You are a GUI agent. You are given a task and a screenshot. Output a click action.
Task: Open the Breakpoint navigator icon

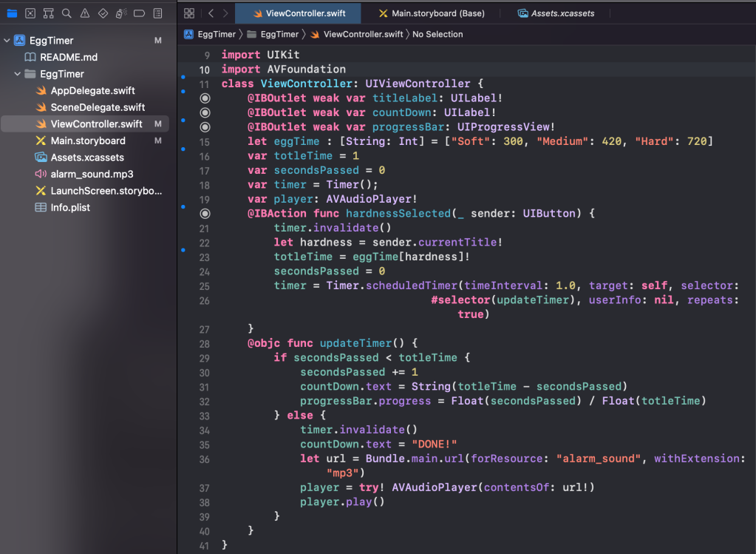(x=139, y=13)
